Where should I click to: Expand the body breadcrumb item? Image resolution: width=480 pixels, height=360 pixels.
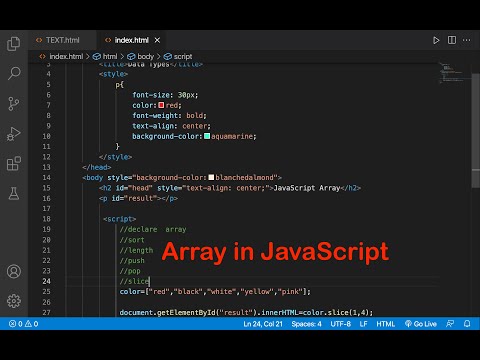coord(141,56)
